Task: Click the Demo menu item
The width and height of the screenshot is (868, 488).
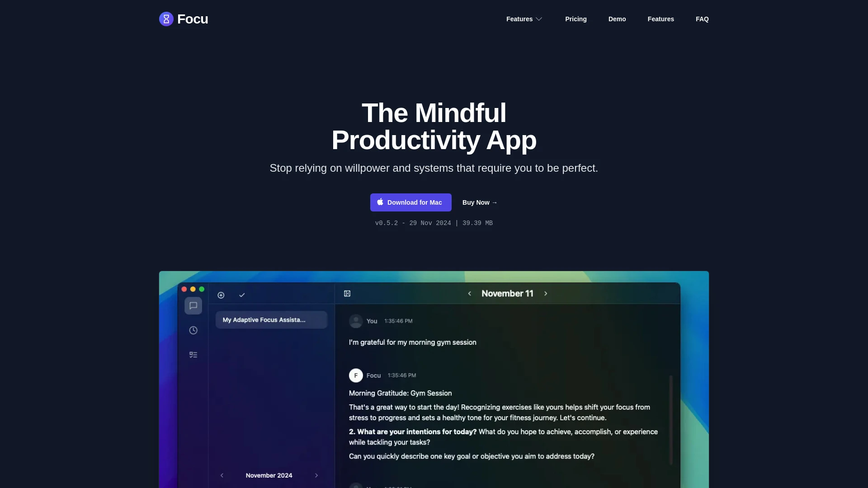Action: pyautogui.click(x=617, y=19)
